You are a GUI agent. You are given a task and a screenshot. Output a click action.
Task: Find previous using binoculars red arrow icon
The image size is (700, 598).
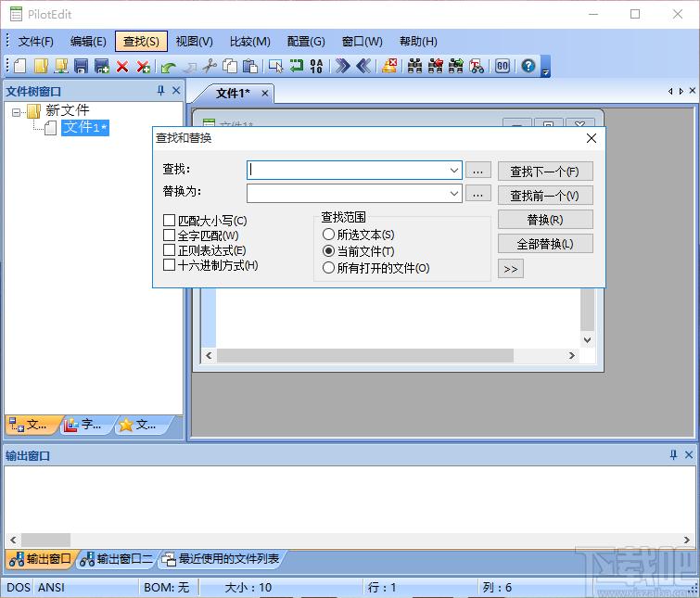[435, 66]
